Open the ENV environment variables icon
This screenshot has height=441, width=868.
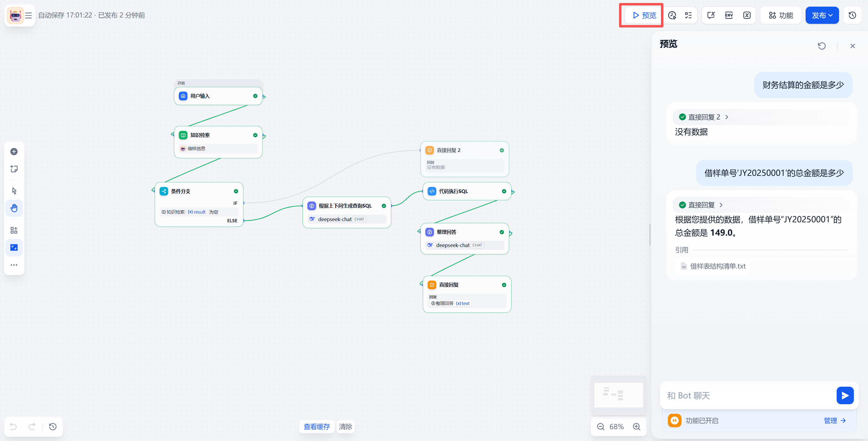[728, 15]
